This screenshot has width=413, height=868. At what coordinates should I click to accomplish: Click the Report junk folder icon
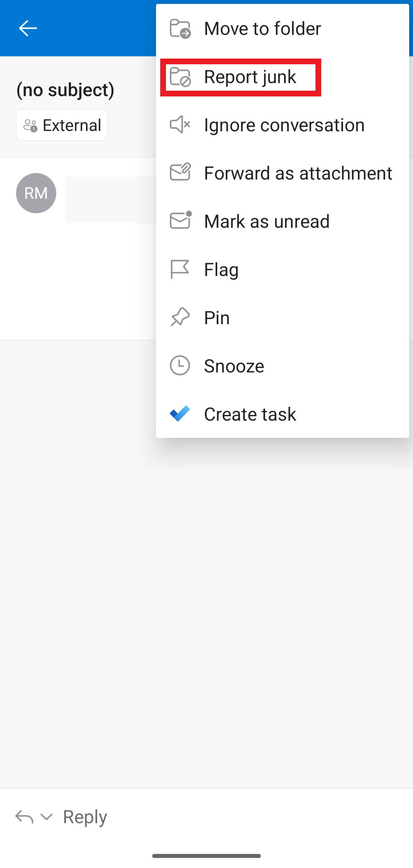(180, 77)
